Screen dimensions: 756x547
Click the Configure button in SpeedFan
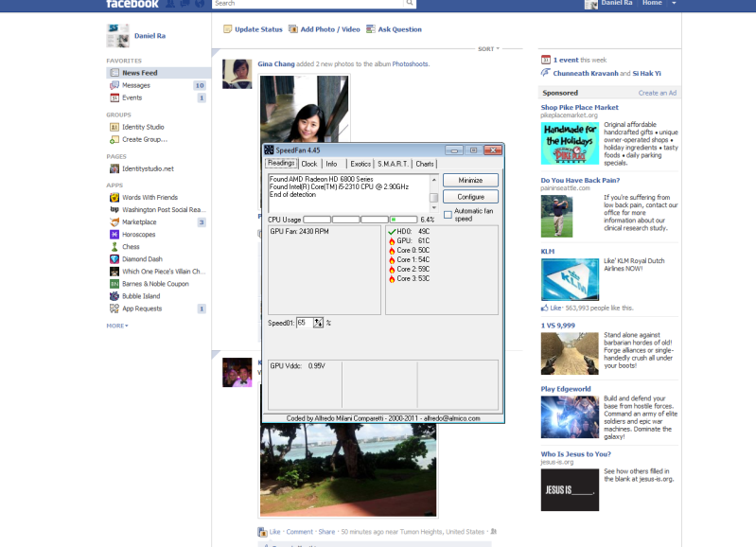(470, 197)
